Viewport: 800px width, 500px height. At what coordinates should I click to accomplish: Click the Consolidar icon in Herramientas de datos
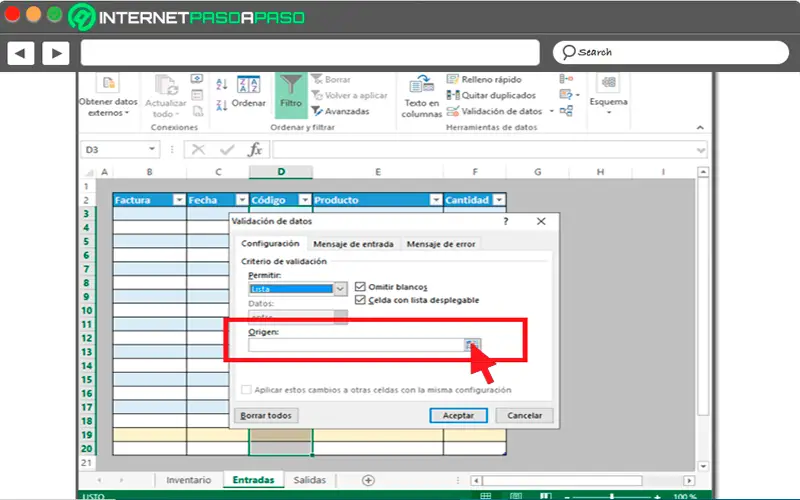point(566,79)
